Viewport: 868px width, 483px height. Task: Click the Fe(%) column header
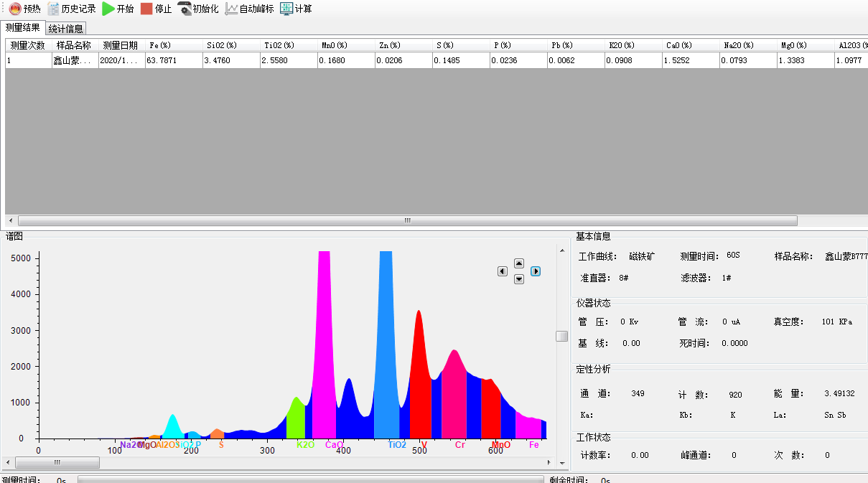click(159, 45)
